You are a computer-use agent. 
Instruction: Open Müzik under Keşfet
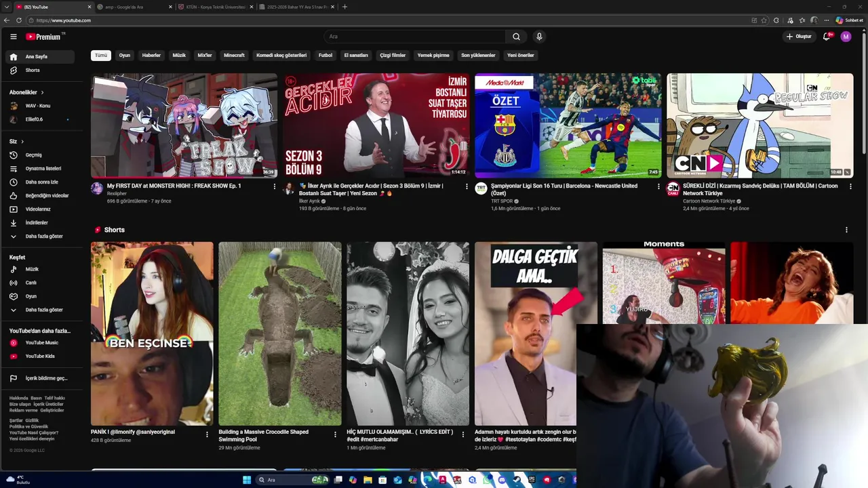click(40, 269)
